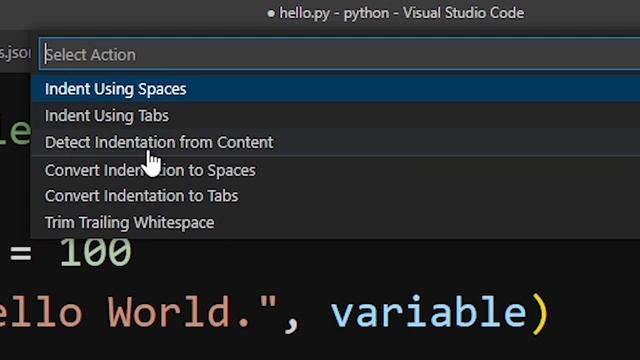
Task: Click the green text left of palette
Action: [x=15, y=131]
